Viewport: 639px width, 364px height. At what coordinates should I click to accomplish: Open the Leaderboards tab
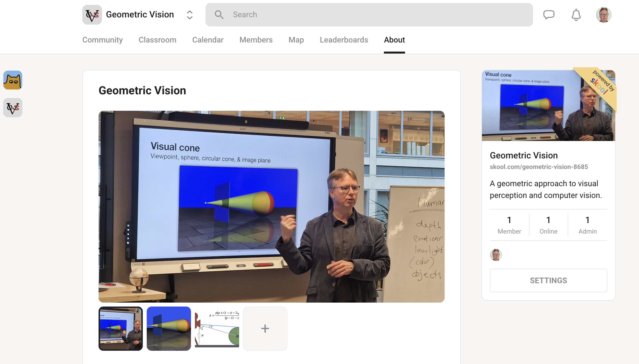coord(344,40)
